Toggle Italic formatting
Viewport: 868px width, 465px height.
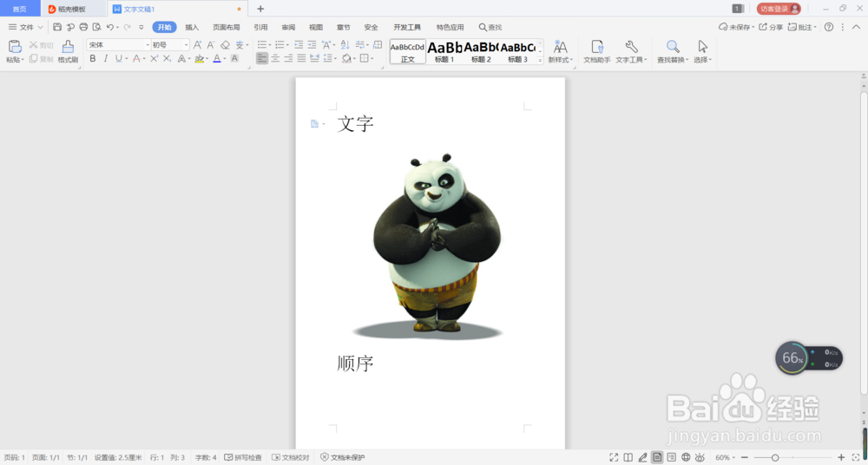(x=106, y=58)
